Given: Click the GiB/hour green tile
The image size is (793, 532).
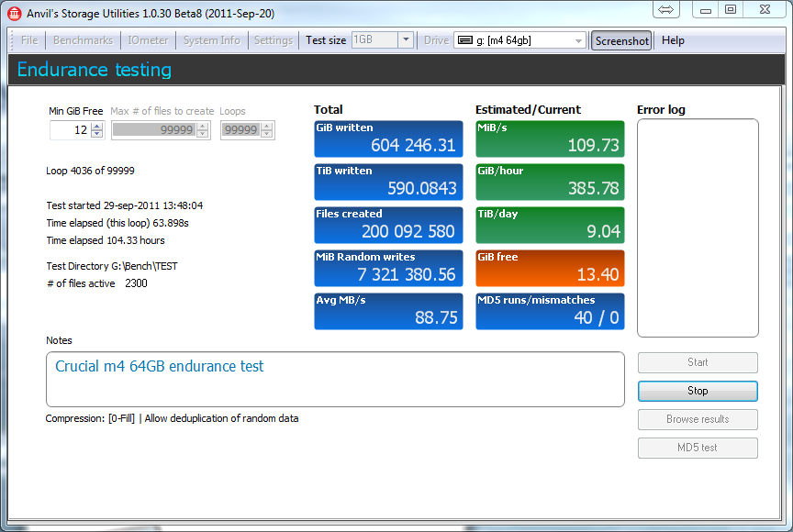Looking at the screenshot, I should pyautogui.click(x=551, y=182).
